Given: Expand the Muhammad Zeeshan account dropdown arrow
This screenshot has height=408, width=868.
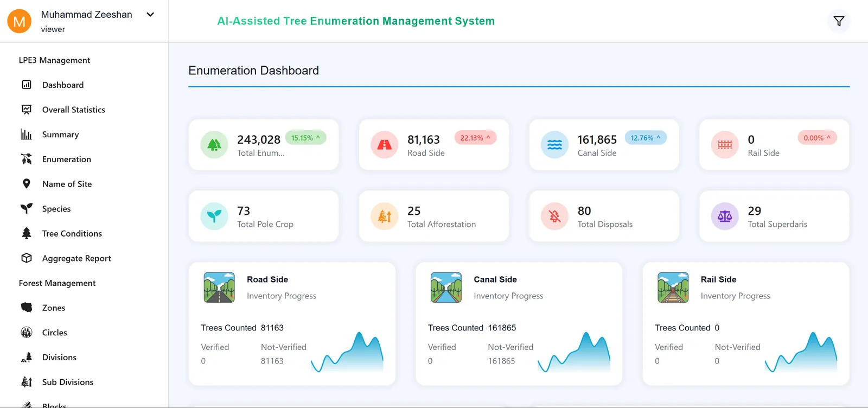Looking at the screenshot, I should click(x=150, y=15).
